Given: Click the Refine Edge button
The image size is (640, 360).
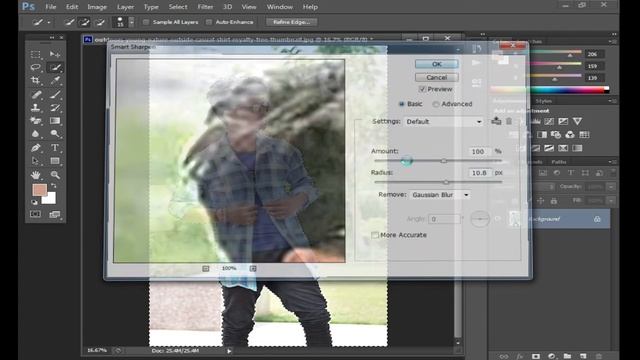Looking at the screenshot, I should pos(291,22).
